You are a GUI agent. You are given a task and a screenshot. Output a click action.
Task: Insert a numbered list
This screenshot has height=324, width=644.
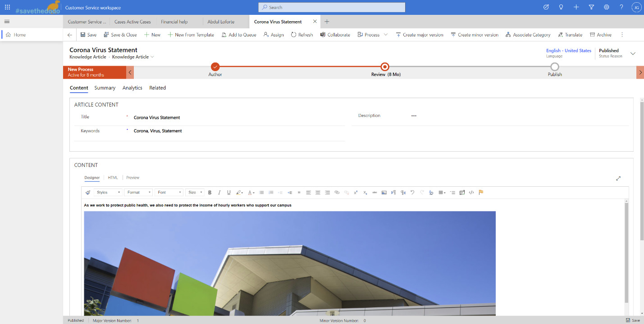(x=271, y=192)
